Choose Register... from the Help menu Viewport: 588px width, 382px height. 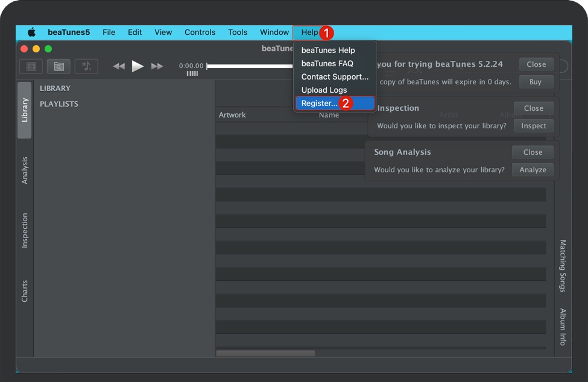(320, 103)
